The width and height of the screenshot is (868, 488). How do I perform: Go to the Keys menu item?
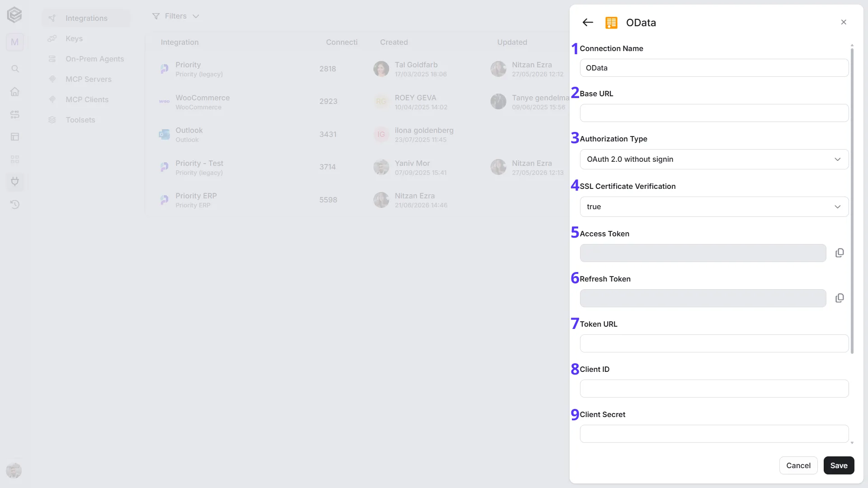[x=74, y=38]
